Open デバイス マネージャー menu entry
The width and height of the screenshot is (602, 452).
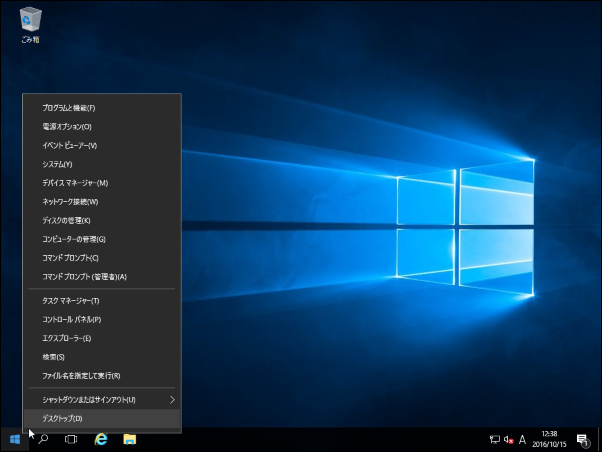[x=75, y=182]
